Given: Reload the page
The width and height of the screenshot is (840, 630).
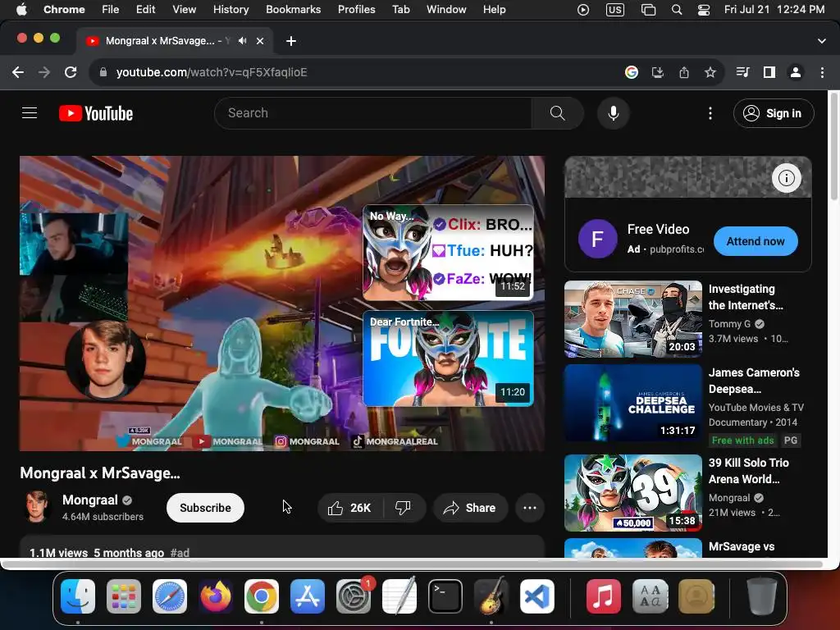Looking at the screenshot, I should pyautogui.click(x=71, y=72).
